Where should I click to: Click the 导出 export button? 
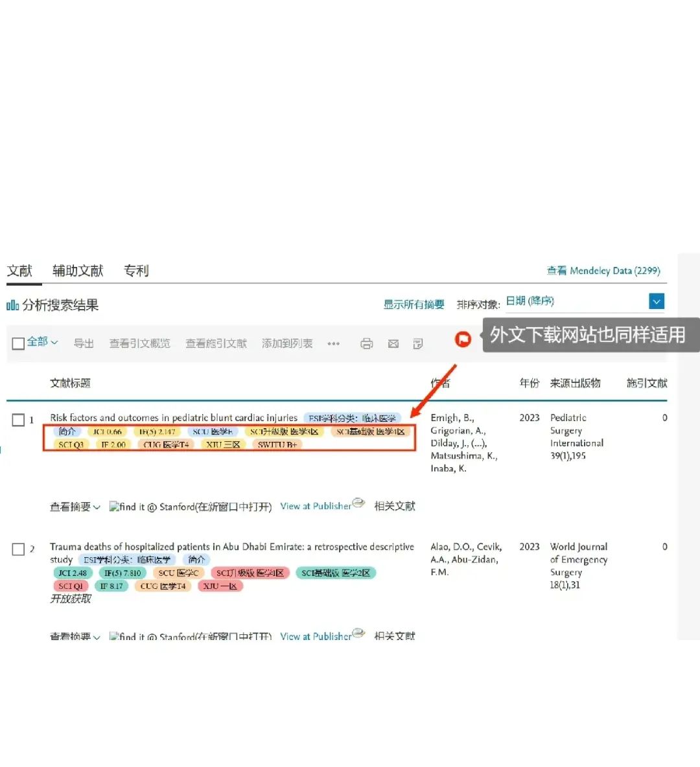coord(84,344)
